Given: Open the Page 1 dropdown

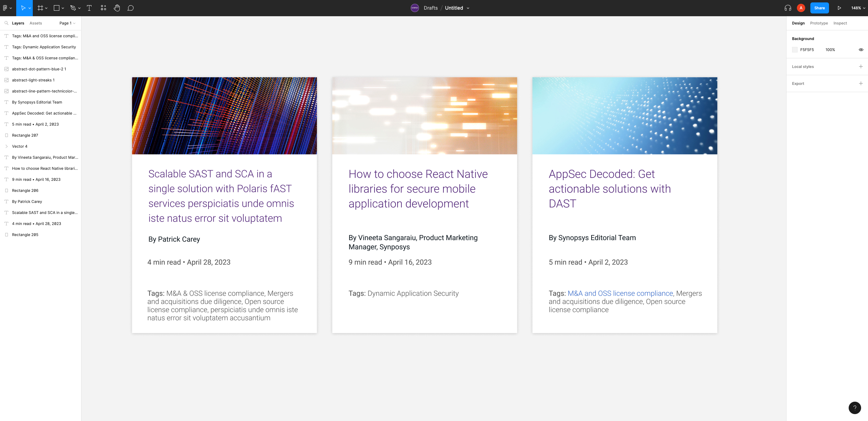Looking at the screenshot, I should [x=67, y=23].
